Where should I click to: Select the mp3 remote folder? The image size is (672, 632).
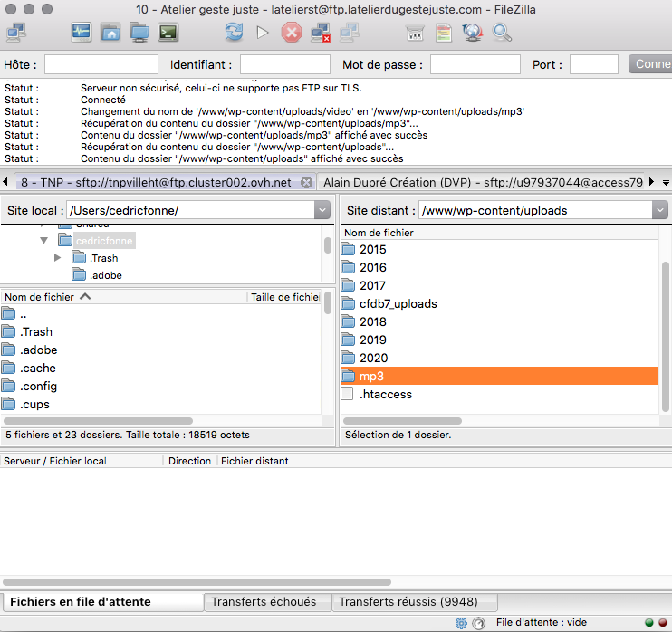499,376
